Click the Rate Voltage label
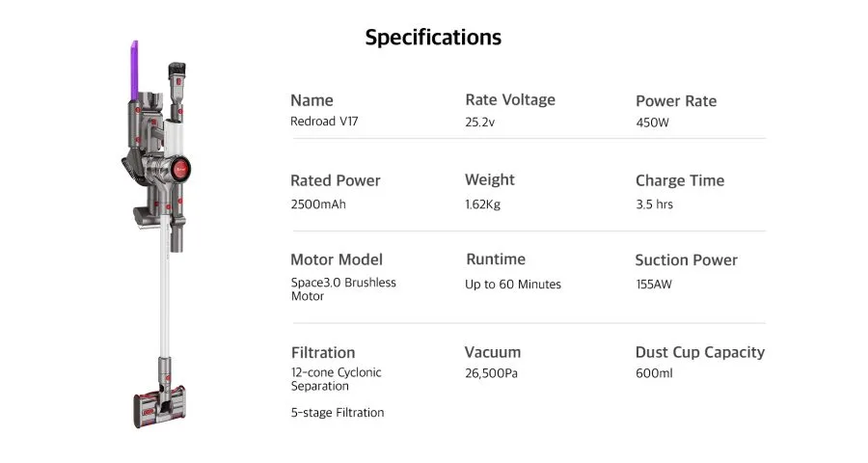The height and width of the screenshot is (463, 868). click(510, 99)
